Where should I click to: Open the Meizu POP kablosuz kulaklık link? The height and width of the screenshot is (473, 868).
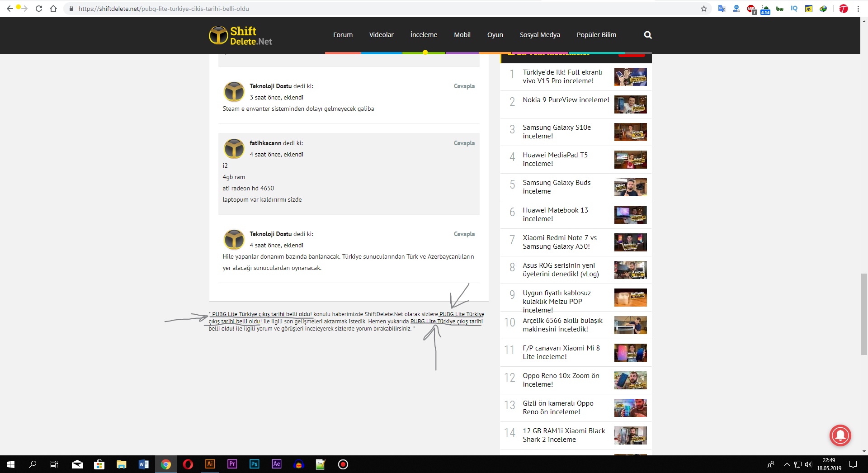coord(557,301)
